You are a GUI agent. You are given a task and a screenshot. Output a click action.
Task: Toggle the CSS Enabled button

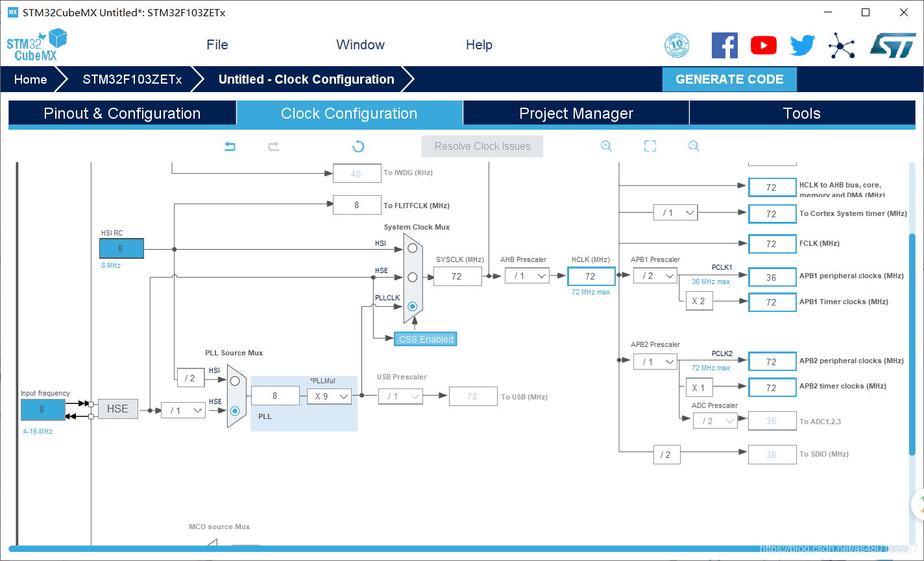[426, 339]
